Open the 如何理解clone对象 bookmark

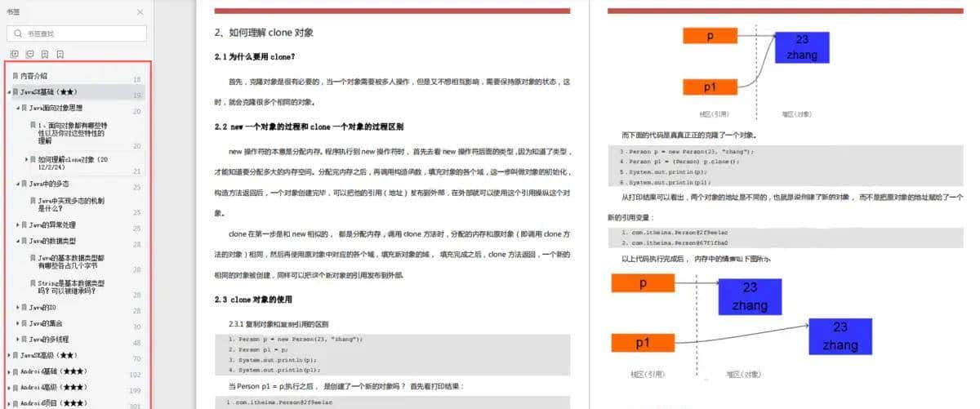click(x=73, y=164)
